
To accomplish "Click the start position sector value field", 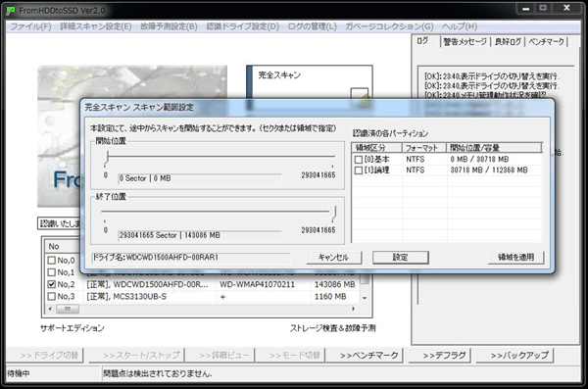I will pyautogui.click(x=200, y=178).
